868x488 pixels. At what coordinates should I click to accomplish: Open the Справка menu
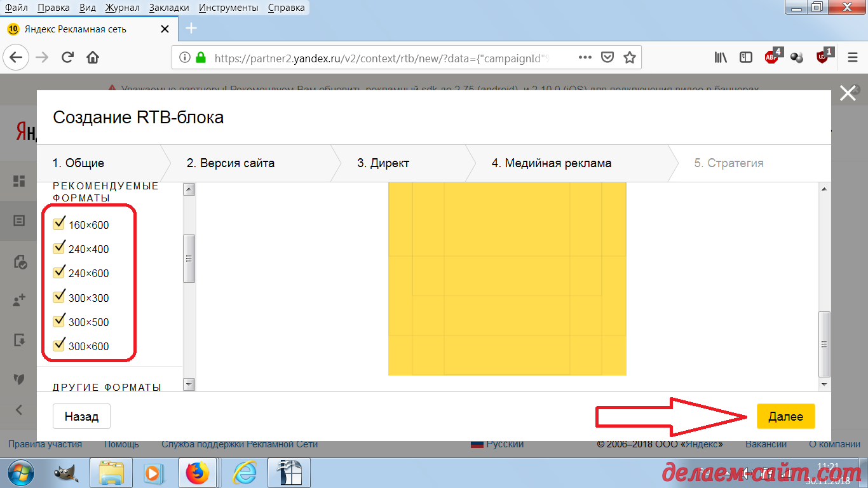coord(286,8)
